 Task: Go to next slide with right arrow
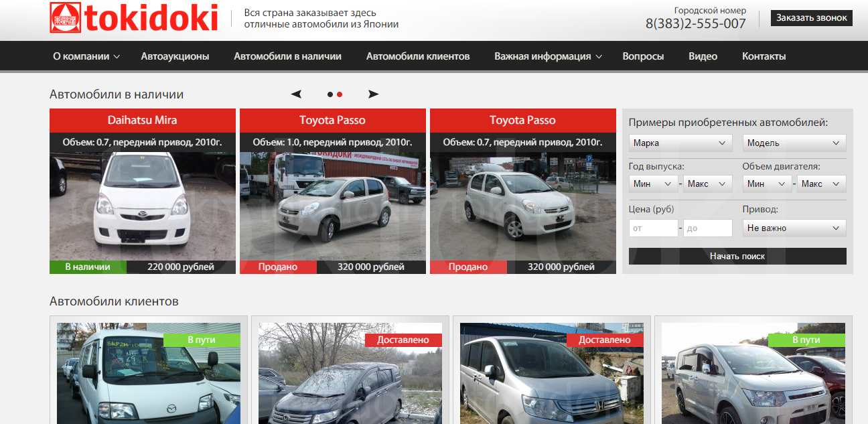coord(373,94)
